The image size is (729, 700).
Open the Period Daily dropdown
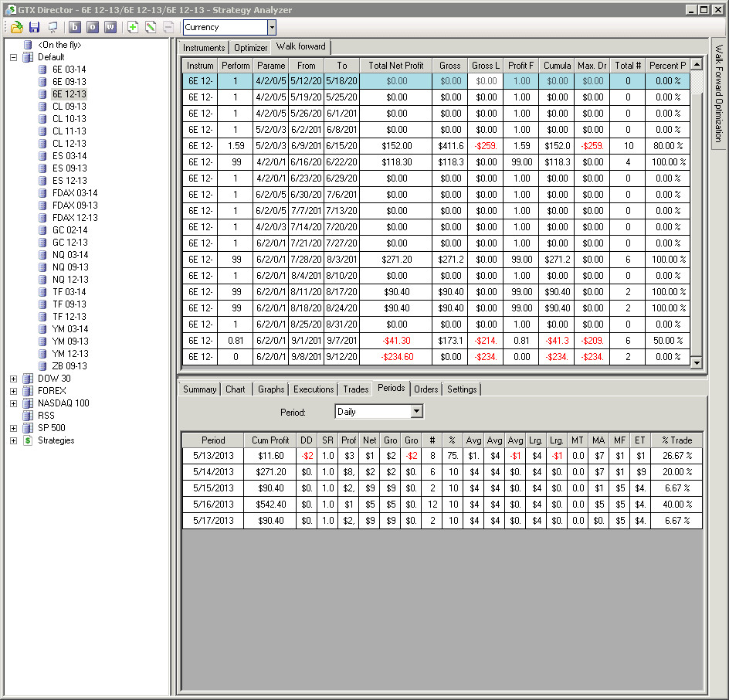click(x=416, y=411)
